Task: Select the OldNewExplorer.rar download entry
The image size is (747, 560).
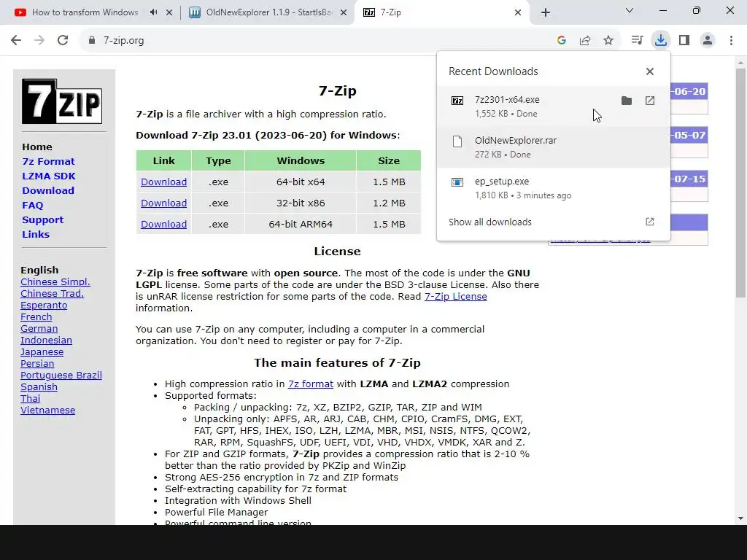Action: (554, 147)
